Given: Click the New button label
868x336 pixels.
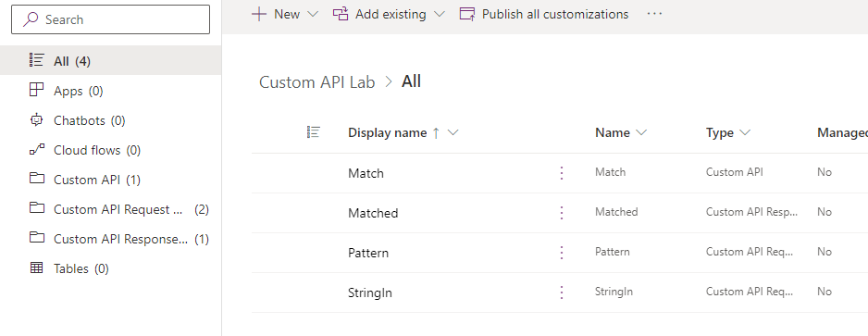Looking at the screenshot, I should click(287, 14).
